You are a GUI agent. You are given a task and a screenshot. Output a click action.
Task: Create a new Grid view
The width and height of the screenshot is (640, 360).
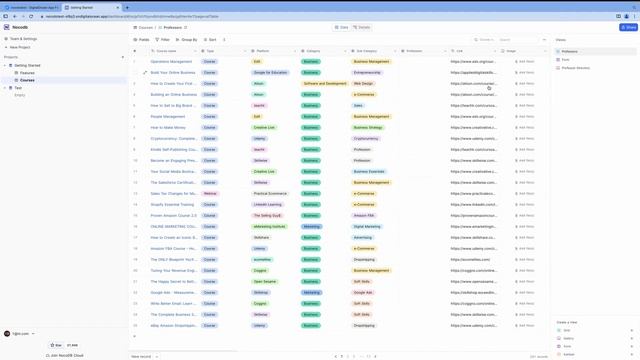pos(567,330)
